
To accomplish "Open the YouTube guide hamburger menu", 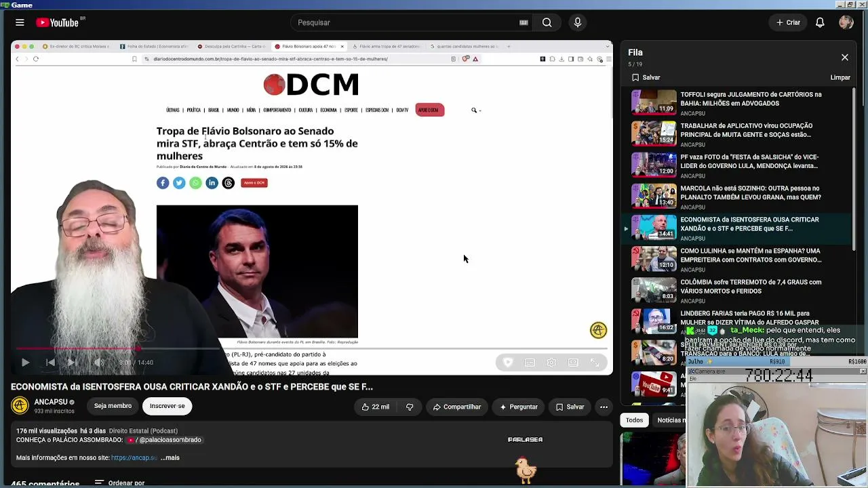I will click(20, 22).
